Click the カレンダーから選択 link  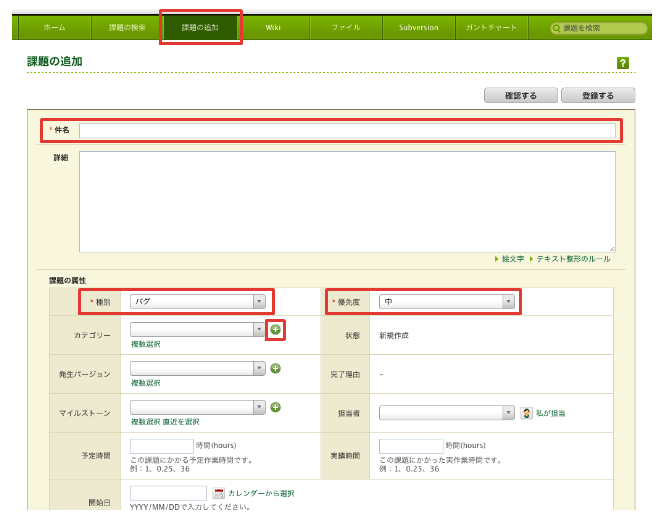point(261,493)
